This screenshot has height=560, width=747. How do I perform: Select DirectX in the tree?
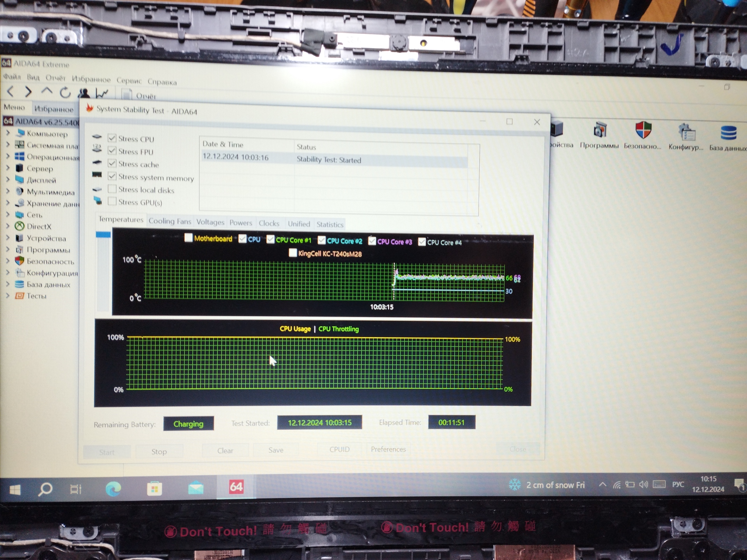click(x=39, y=226)
